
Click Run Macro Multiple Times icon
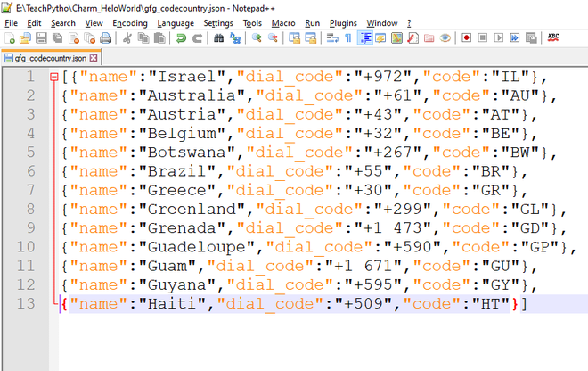click(515, 38)
